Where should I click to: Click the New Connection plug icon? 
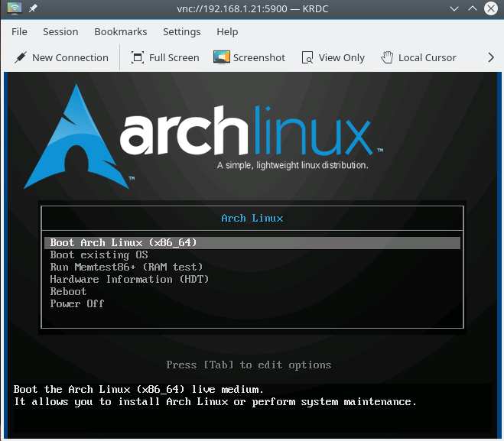click(x=20, y=57)
